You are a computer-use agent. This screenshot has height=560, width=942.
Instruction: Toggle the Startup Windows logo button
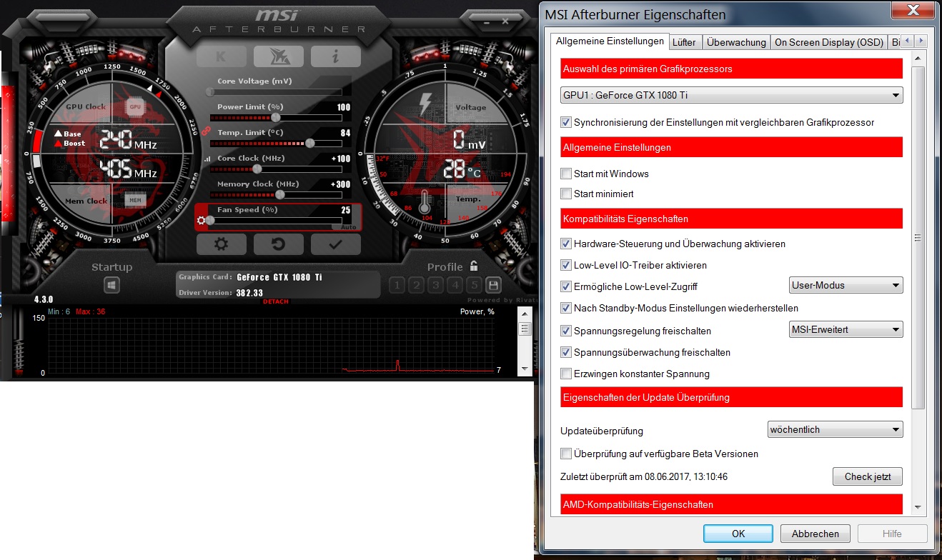(x=112, y=285)
